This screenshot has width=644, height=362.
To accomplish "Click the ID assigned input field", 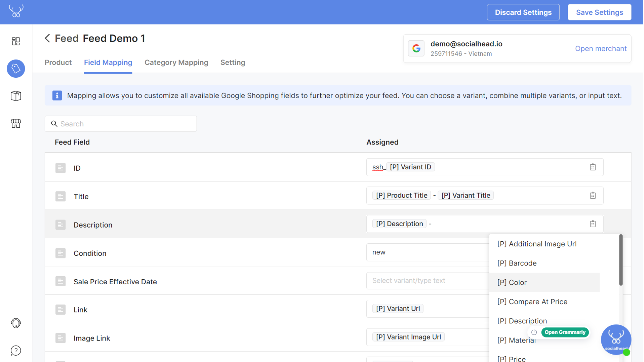I will [485, 167].
